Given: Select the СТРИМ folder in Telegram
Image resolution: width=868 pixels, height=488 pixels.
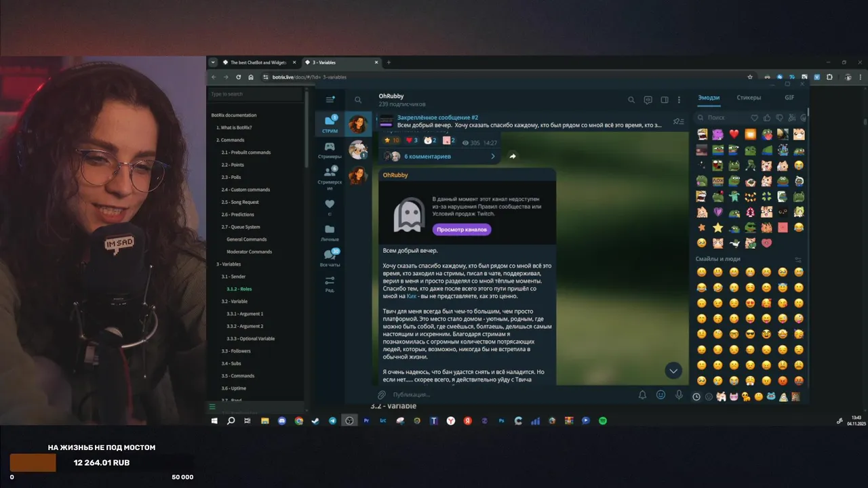Looking at the screenshot, I should (x=330, y=124).
